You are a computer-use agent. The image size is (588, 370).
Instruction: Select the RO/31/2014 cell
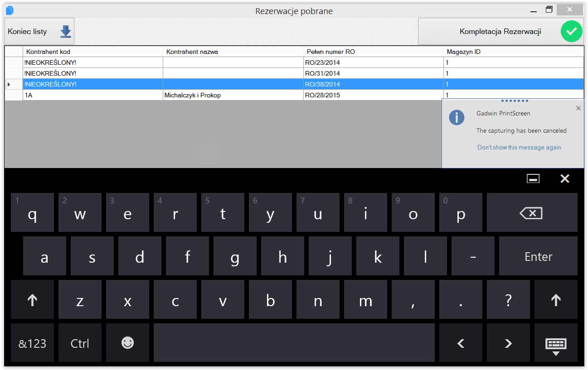tap(374, 73)
